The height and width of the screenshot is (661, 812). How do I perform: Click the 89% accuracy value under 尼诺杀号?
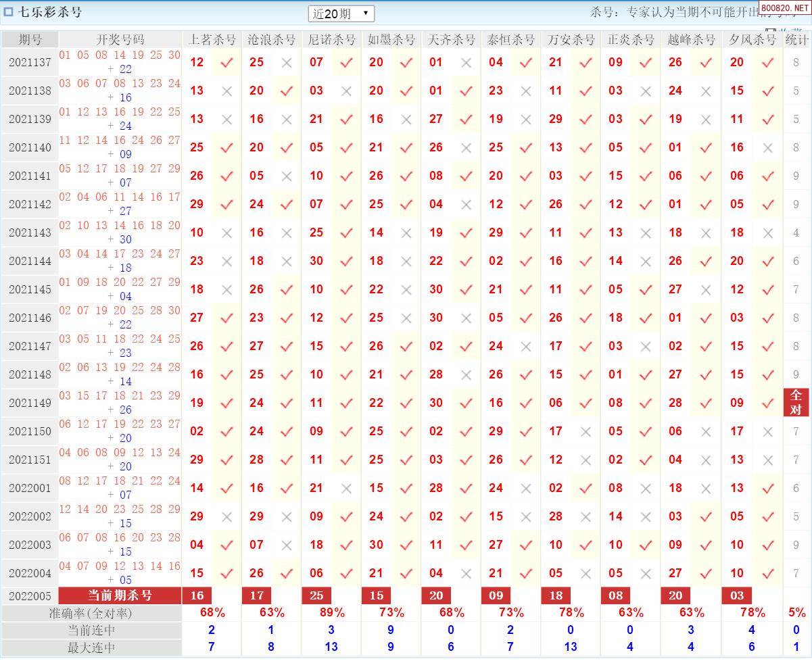click(332, 612)
